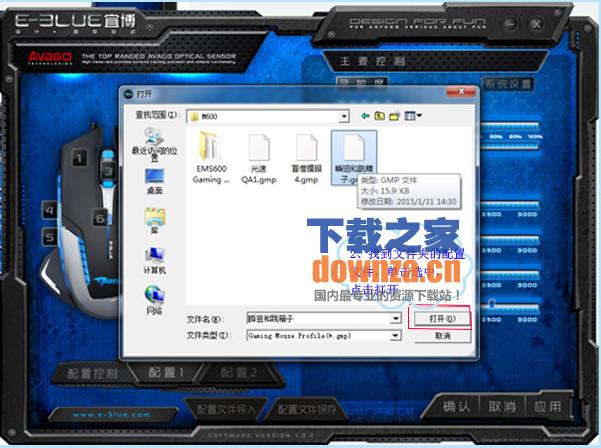601x448 pixels.
Task: Open the www.e-3lue.com website link
Action: tap(112, 414)
